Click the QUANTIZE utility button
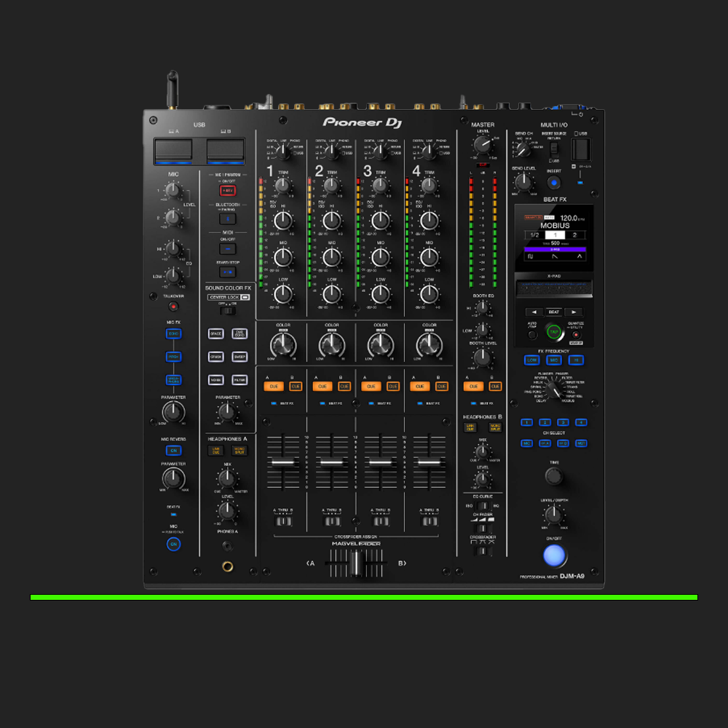Image resolution: width=728 pixels, height=728 pixels. point(576,334)
